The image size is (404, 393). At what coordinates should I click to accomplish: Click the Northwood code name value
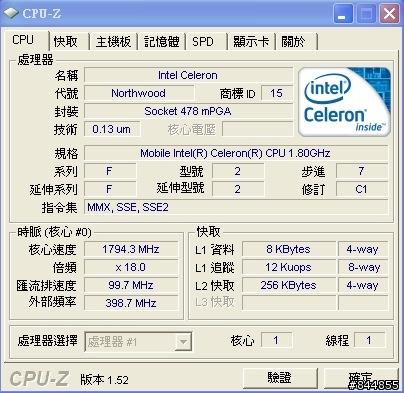(x=139, y=93)
